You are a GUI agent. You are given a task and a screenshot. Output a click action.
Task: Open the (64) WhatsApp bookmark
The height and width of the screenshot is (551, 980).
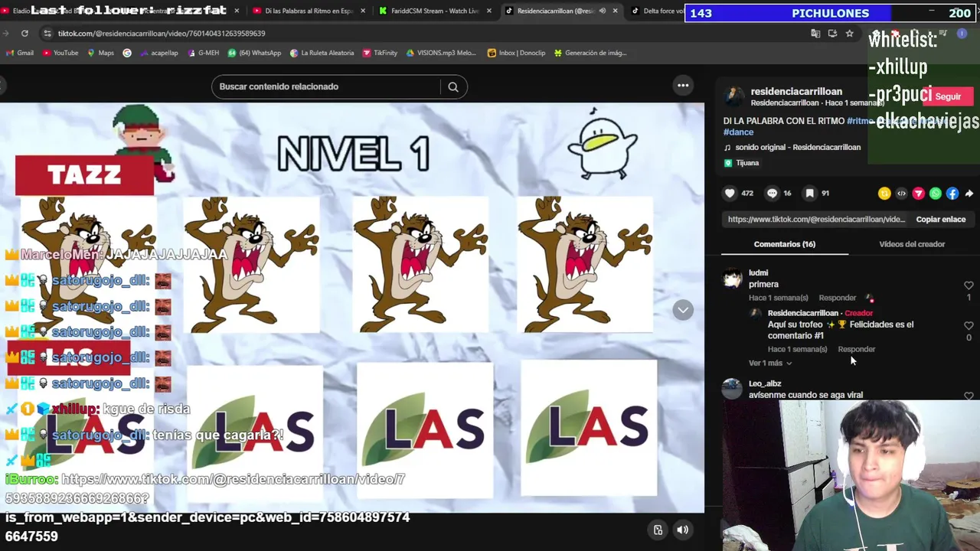point(254,53)
